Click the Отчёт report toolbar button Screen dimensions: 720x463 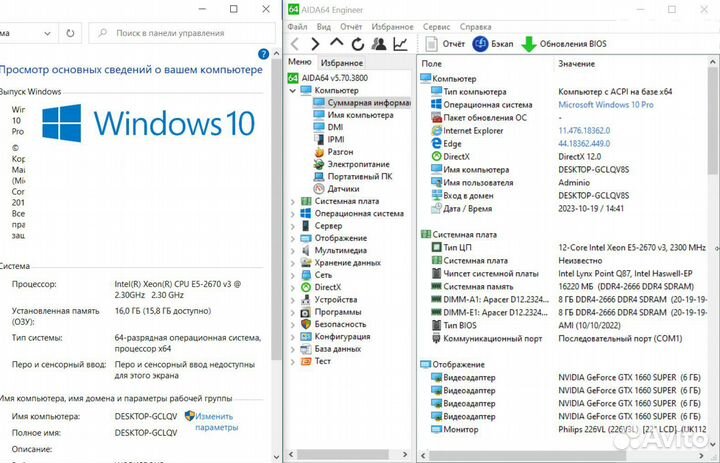[445, 44]
